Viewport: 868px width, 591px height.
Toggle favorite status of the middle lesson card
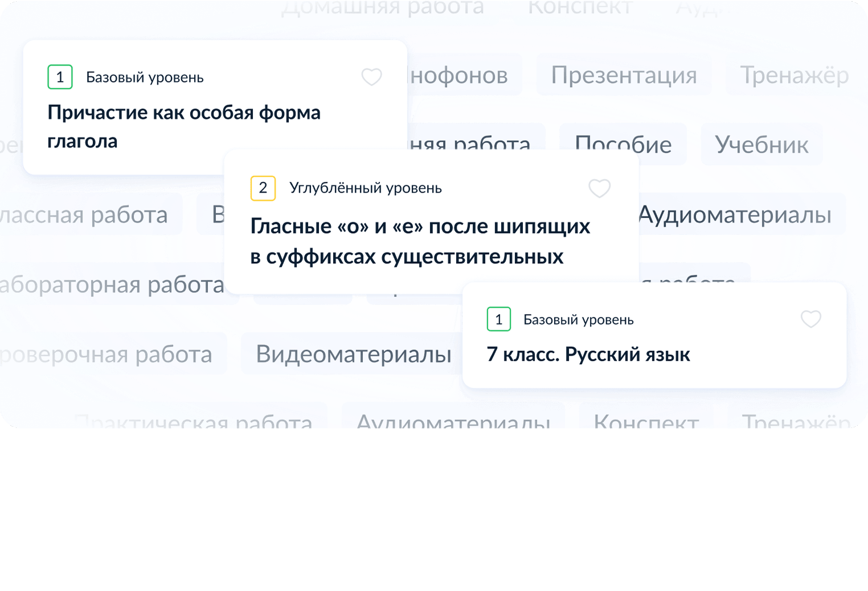[599, 188]
